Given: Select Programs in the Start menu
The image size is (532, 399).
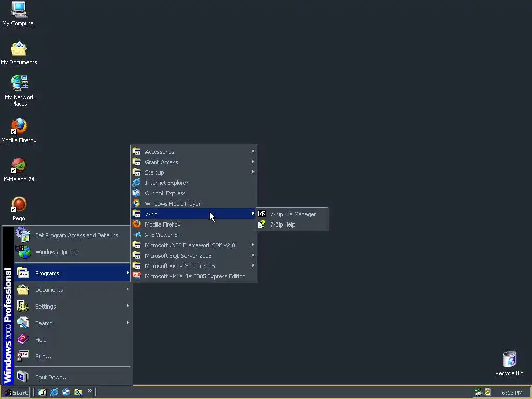Looking at the screenshot, I should pyautogui.click(x=72, y=273).
